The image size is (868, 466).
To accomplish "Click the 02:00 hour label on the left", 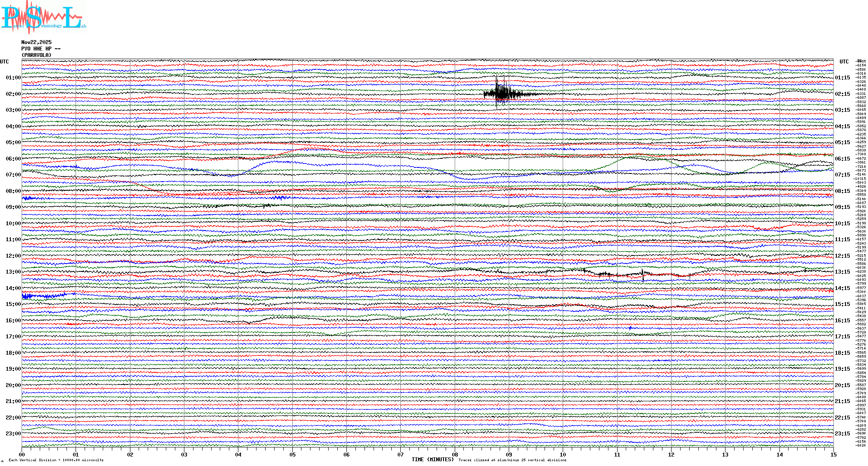I will pyautogui.click(x=13, y=94).
